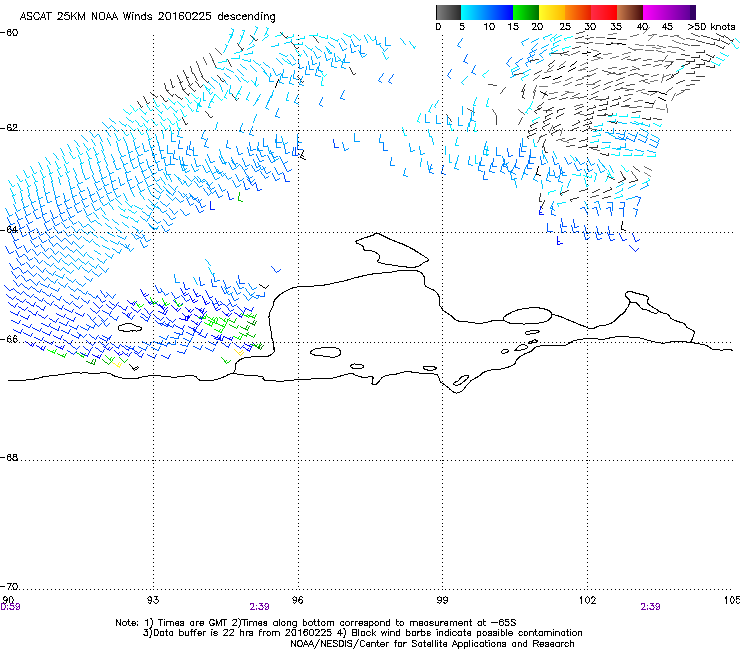
Task: Click the green 15-20 knots legend segment
Action: (x=526, y=12)
